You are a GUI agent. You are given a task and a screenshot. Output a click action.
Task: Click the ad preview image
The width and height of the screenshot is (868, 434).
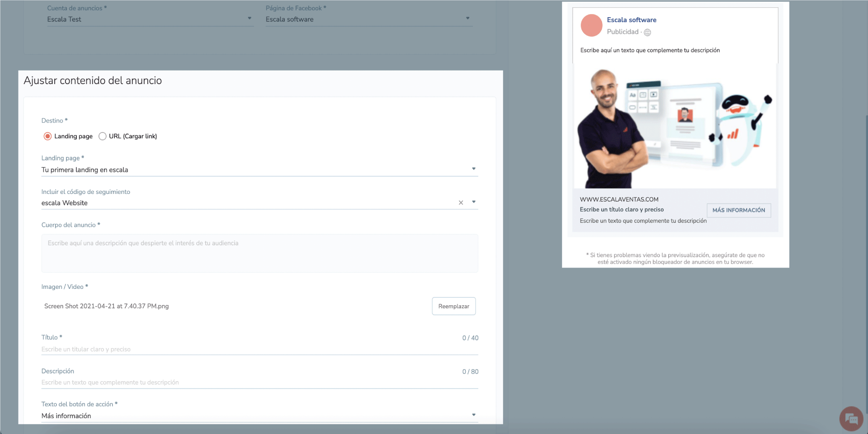pyautogui.click(x=675, y=127)
